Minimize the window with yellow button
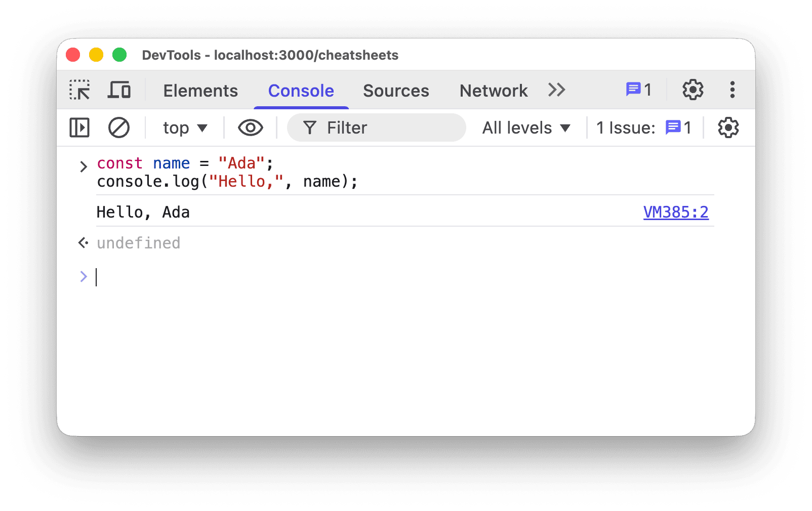Viewport: 812px width, 511px height. 96,55
